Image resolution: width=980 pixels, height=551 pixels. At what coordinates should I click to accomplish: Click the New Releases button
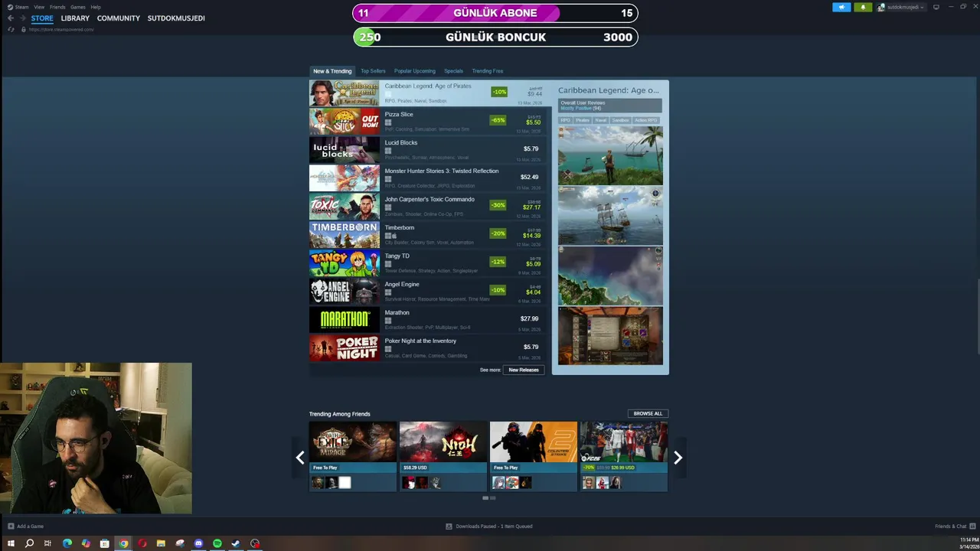(524, 370)
